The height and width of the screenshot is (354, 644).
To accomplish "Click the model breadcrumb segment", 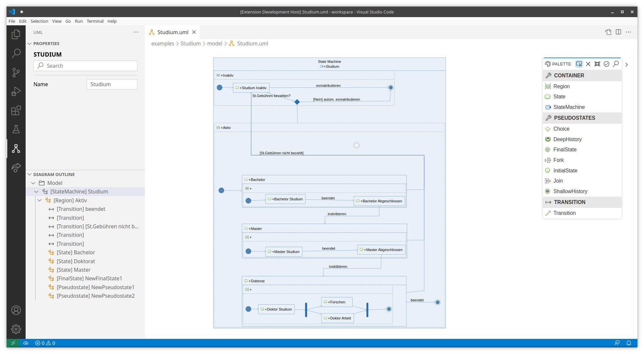I will 215,43.
